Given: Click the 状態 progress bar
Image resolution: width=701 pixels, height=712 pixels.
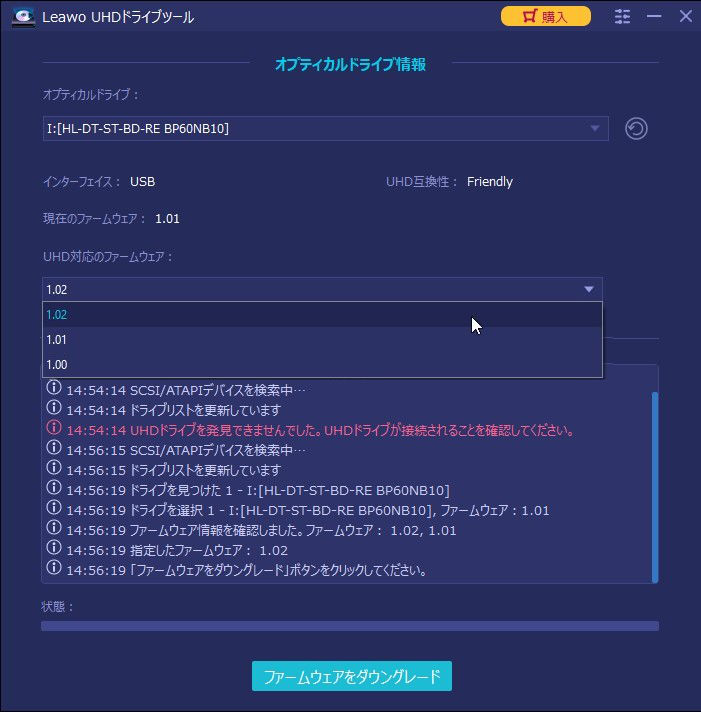Looking at the screenshot, I should click(350, 626).
